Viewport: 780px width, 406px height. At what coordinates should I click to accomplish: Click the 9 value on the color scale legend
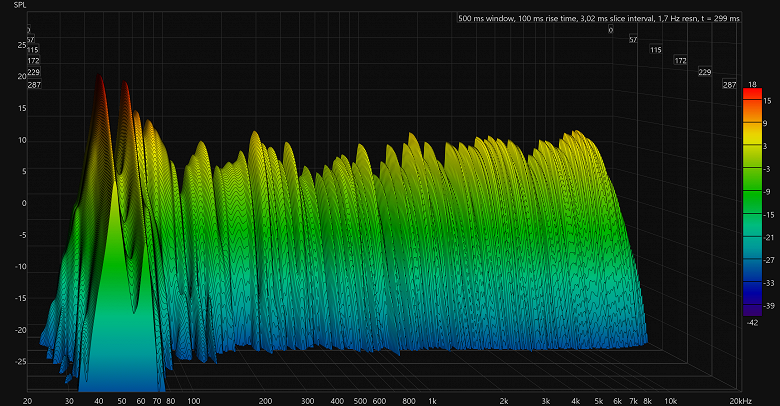(765, 123)
